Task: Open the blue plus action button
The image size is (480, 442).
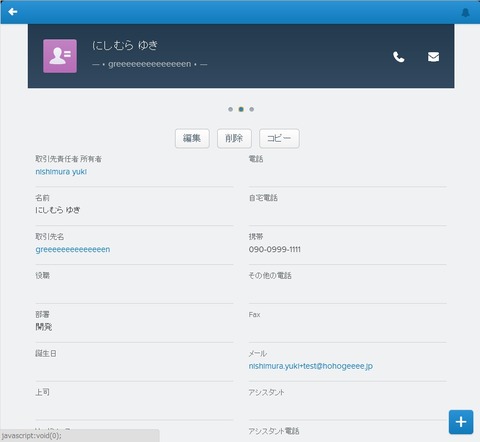Action: click(461, 422)
